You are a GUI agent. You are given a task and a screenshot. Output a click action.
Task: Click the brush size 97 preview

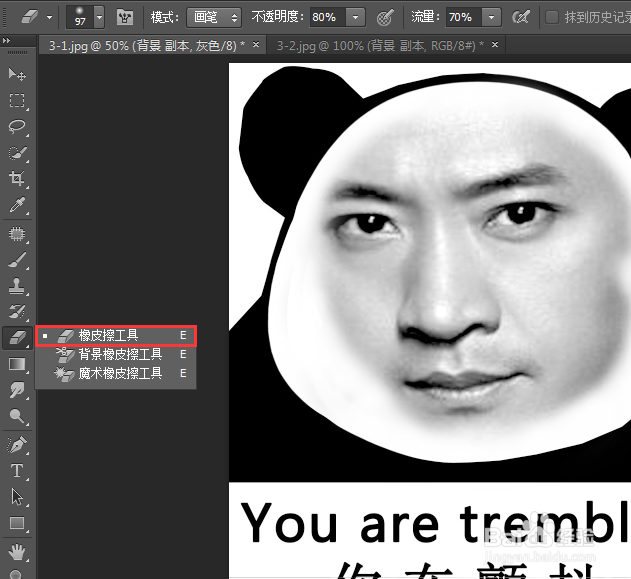pyautogui.click(x=80, y=17)
